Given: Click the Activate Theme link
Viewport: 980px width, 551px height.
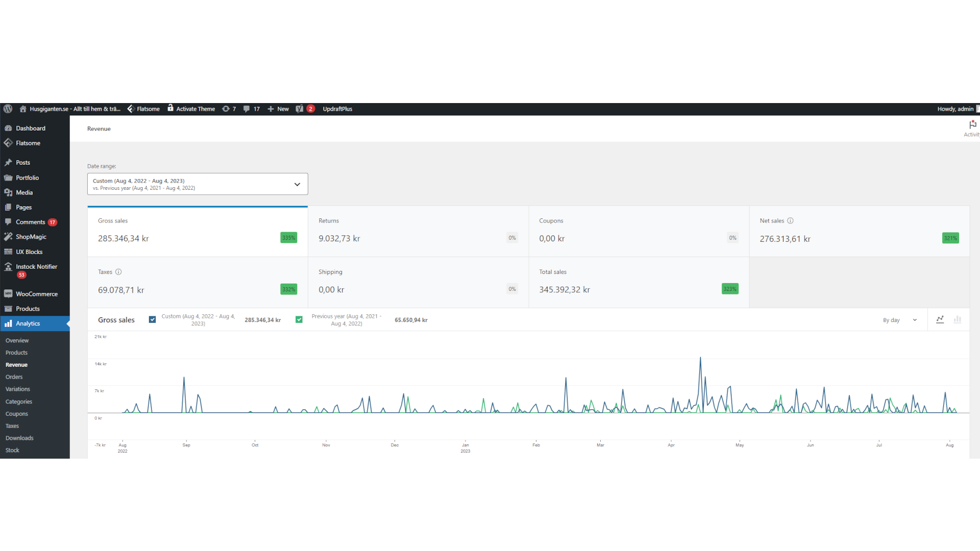Looking at the screenshot, I should (195, 109).
